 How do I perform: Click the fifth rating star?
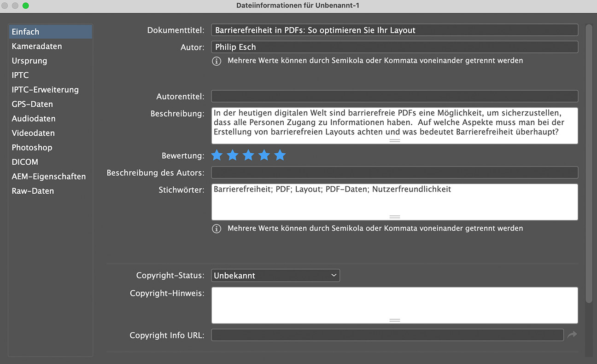280,156
